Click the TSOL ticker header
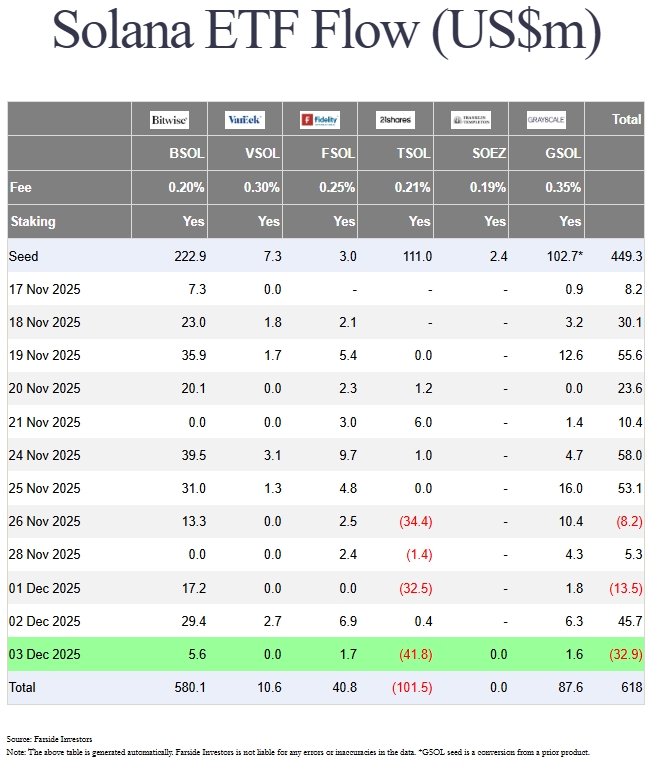 tap(413, 154)
